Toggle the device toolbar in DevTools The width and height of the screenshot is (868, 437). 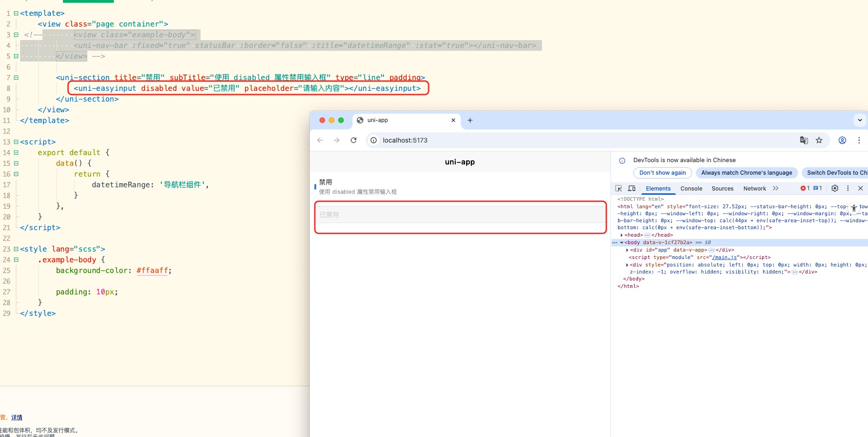(632, 188)
